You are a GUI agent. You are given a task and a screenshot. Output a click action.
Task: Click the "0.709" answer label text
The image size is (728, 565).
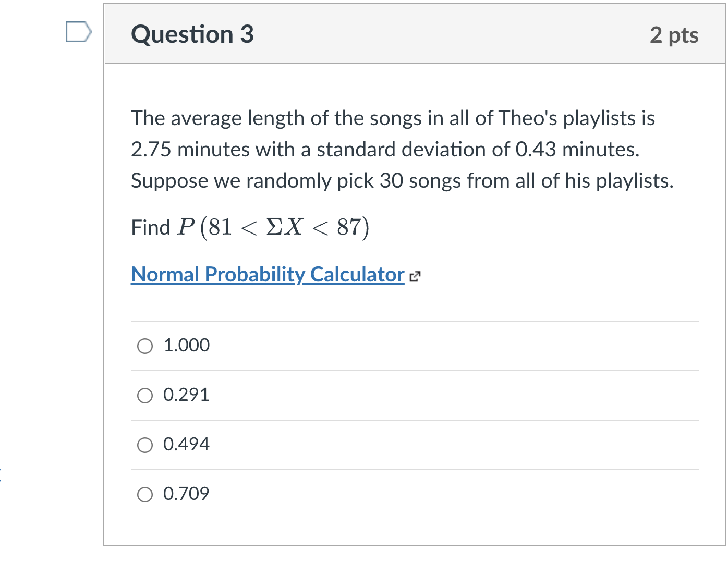pyautogui.click(x=186, y=494)
